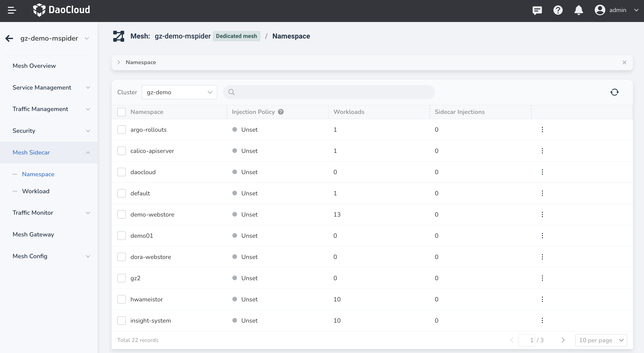Open the Injection Policy help tooltip icon
The height and width of the screenshot is (353, 644).
click(281, 112)
